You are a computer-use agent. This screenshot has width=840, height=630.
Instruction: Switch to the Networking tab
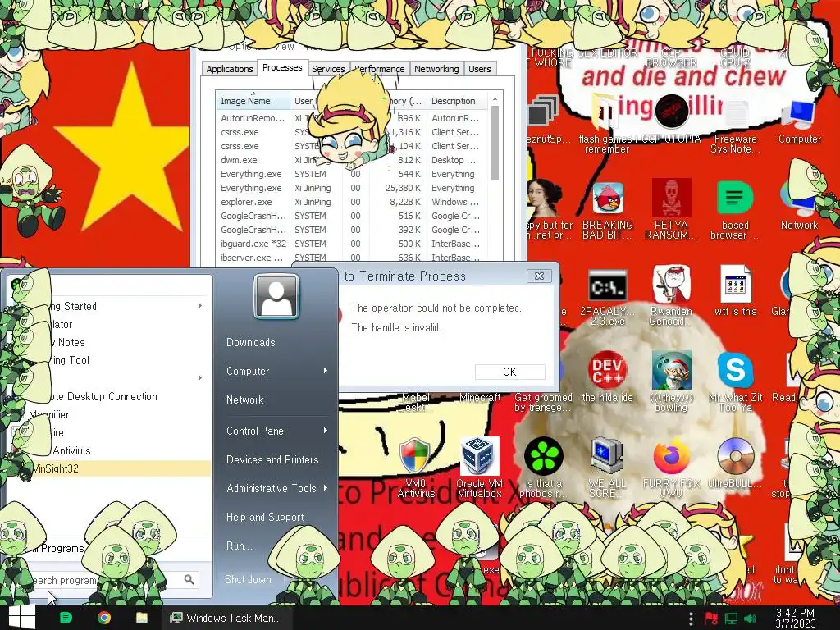coord(436,69)
